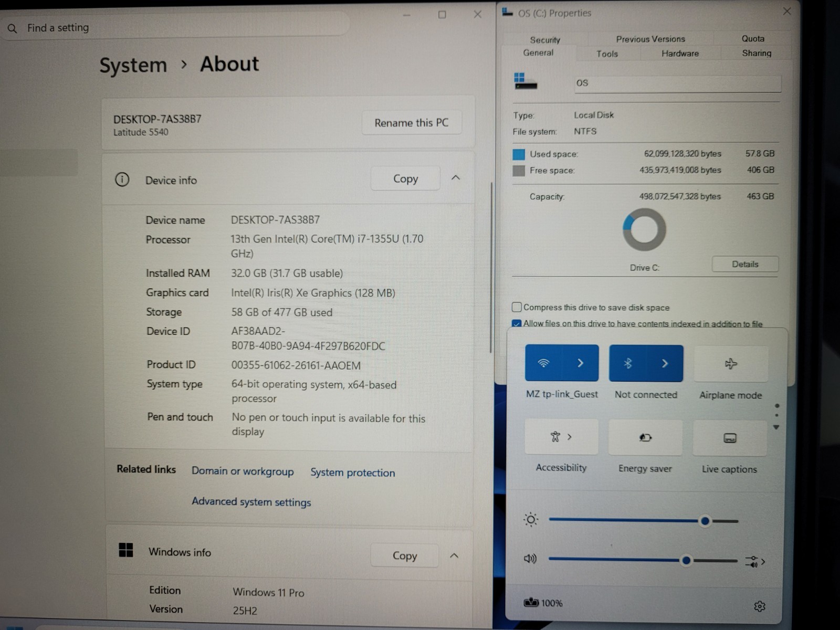Click the brightness sun icon

[531, 519]
